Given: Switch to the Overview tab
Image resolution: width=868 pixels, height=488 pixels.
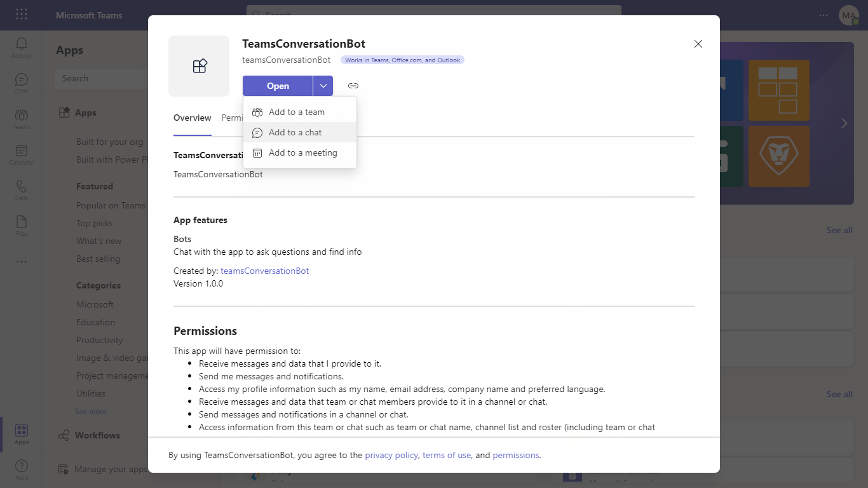Looking at the screenshot, I should pyautogui.click(x=193, y=118).
